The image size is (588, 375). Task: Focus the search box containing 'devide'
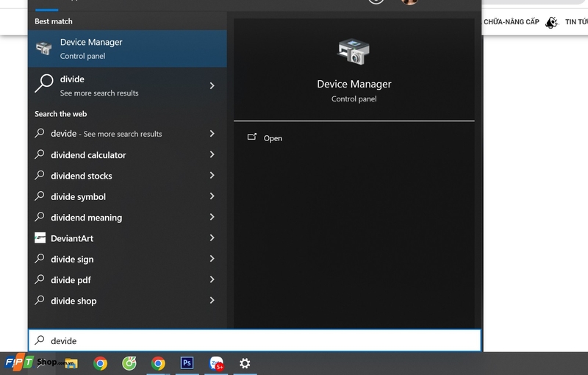(x=254, y=340)
